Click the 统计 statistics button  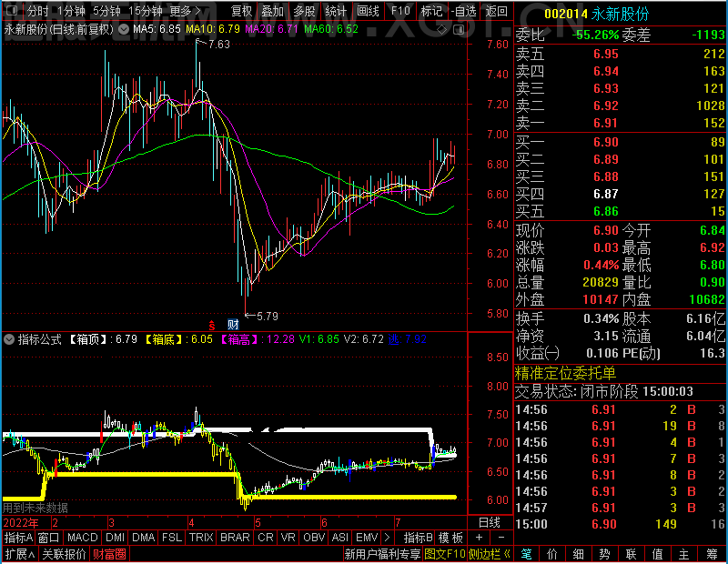(x=336, y=11)
